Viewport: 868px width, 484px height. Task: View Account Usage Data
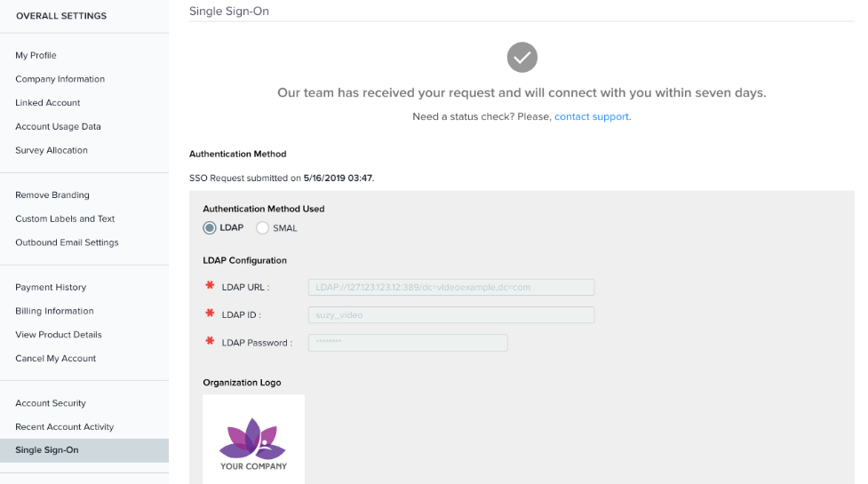click(x=58, y=127)
